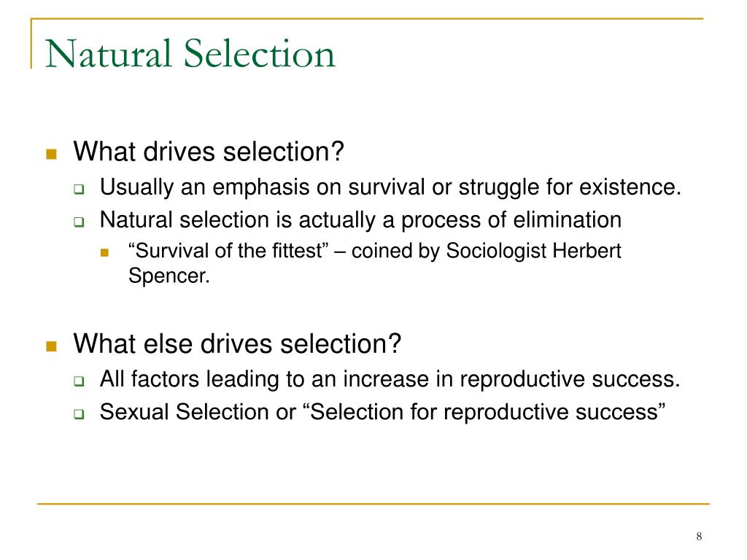The image size is (747, 560).
Task: Click the hollow square bullet before Sexual Selection
Action: pos(79,414)
